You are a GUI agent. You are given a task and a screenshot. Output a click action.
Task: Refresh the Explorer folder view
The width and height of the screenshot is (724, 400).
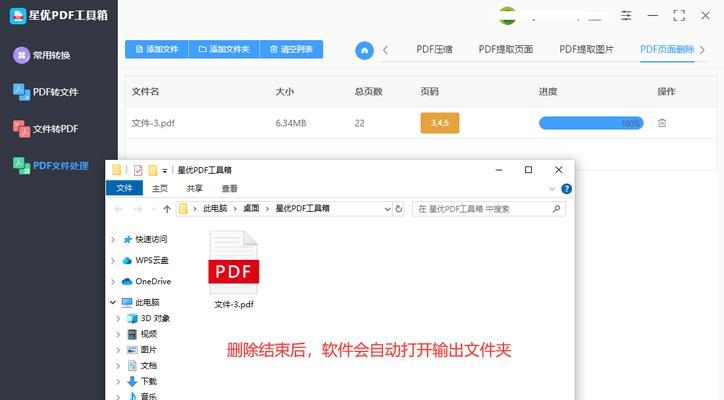(x=398, y=209)
